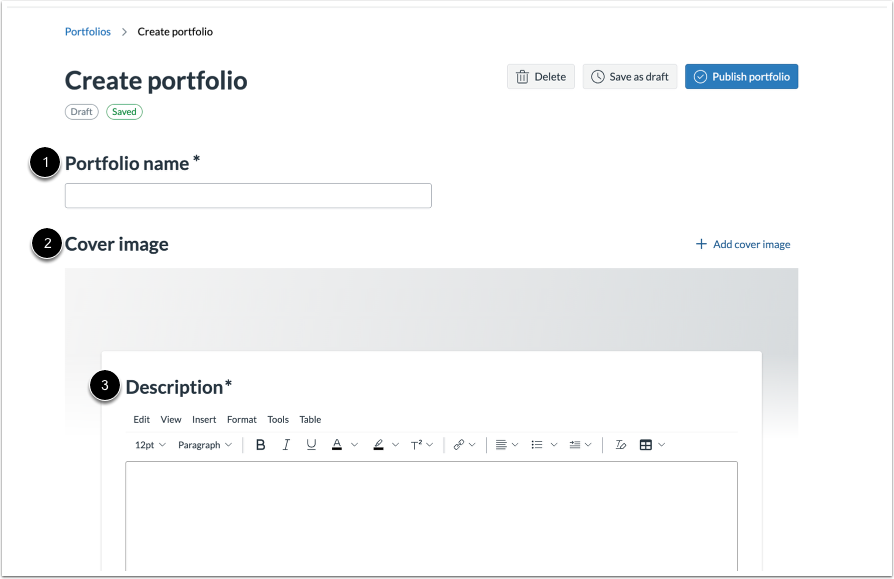Open the Delete trash icon button

(x=522, y=76)
